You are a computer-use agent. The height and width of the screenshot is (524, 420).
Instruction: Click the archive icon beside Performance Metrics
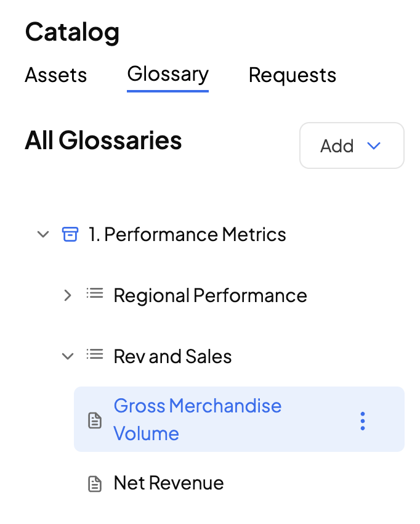tap(70, 234)
